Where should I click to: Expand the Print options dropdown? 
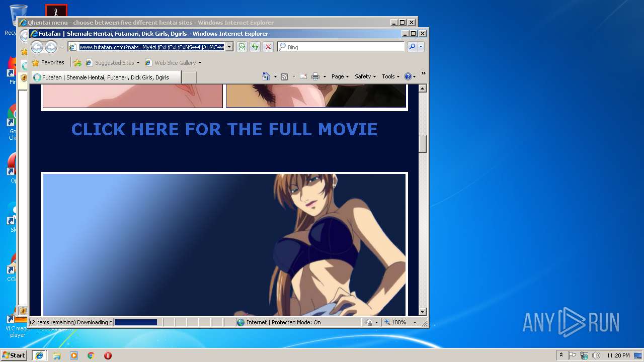pos(325,77)
